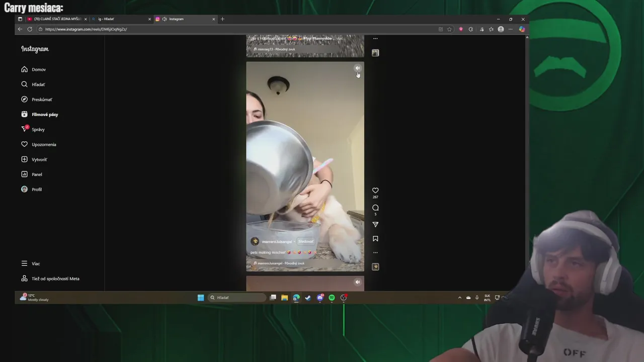This screenshot has height=362, width=644.
Task: Open Steam from the taskbar
Action: pyautogui.click(x=308, y=298)
